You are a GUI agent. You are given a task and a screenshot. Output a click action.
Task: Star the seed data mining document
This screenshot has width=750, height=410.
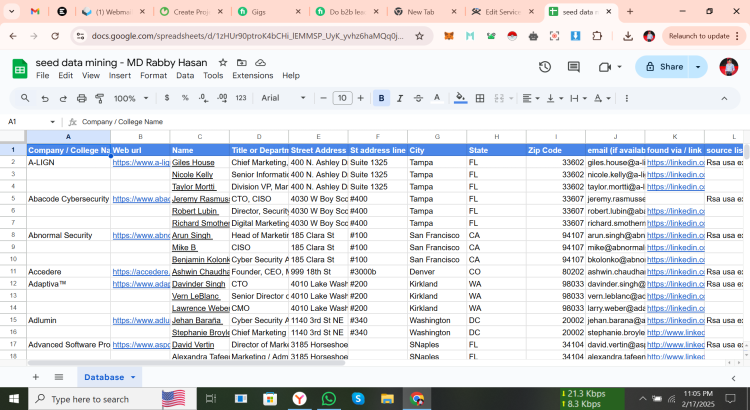click(x=223, y=63)
